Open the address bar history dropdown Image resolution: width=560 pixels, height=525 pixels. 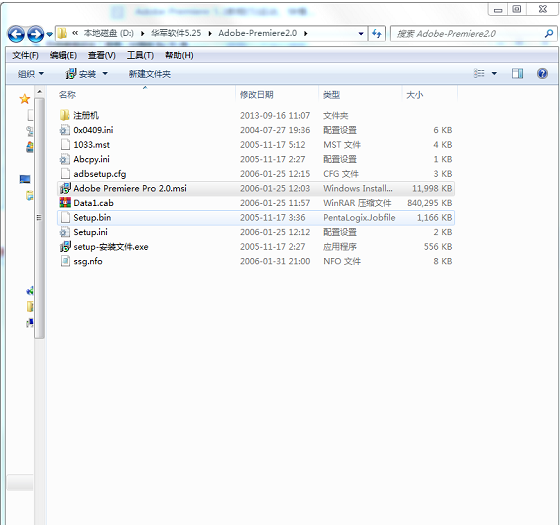pos(361,34)
